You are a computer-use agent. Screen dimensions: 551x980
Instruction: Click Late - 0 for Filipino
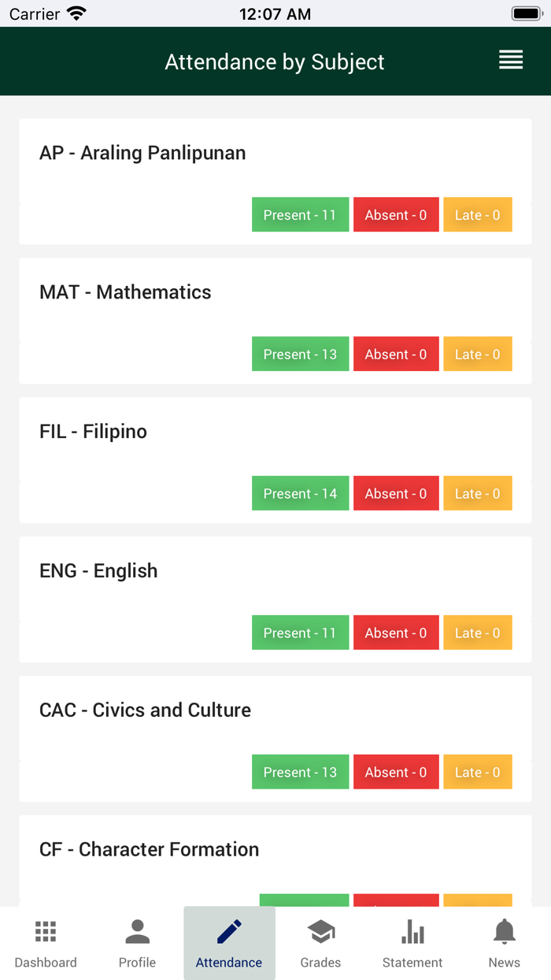(x=478, y=494)
